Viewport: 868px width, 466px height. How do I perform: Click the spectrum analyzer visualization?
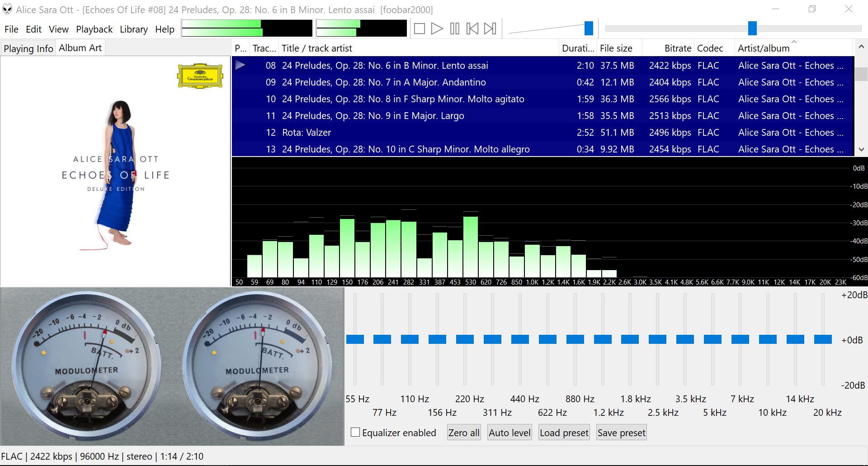[x=549, y=222]
